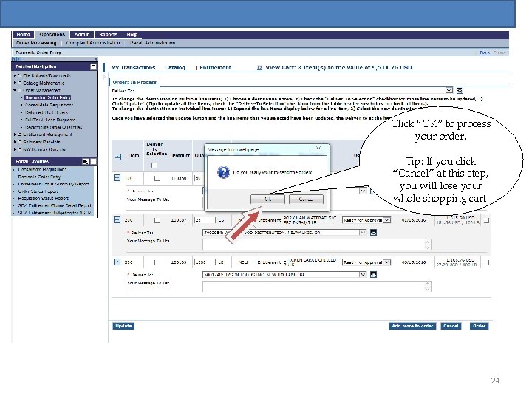Open Deliver To dropdown for item 300
Viewport: 532px width, 399px height.
click(363, 275)
